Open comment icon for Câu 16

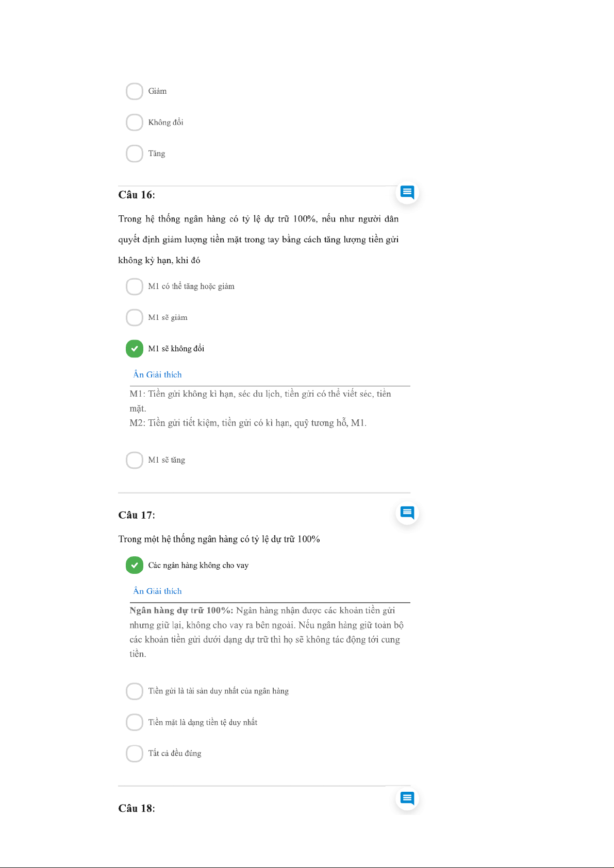pos(407,193)
